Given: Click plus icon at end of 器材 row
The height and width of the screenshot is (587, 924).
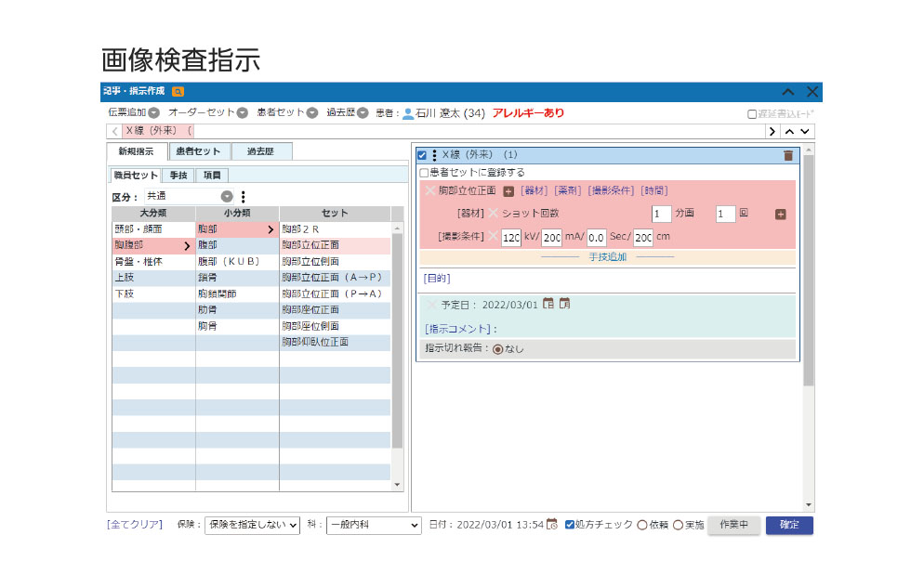Looking at the screenshot, I should [780, 215].
